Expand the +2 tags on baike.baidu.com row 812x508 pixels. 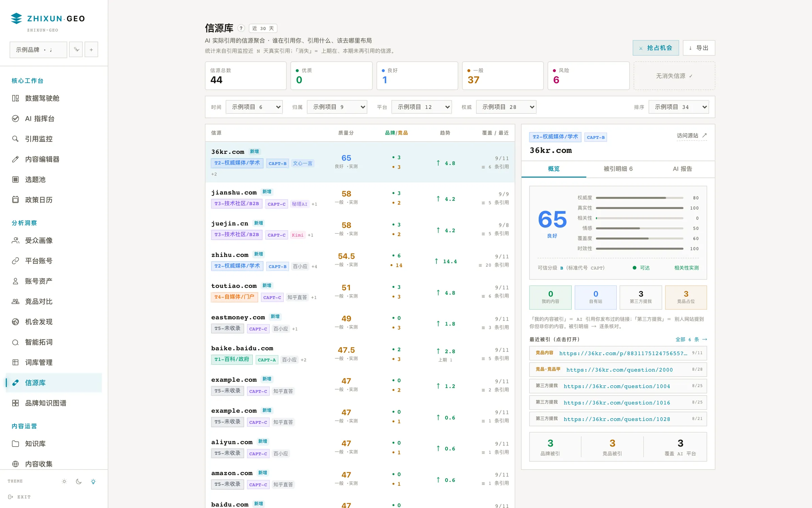(303, 360)
